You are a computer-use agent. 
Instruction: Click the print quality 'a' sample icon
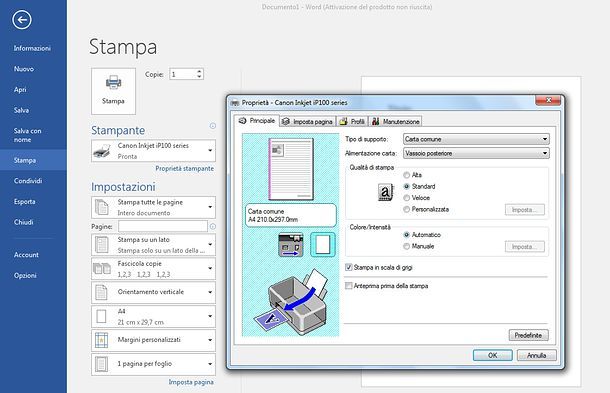[x=385, y=192]
